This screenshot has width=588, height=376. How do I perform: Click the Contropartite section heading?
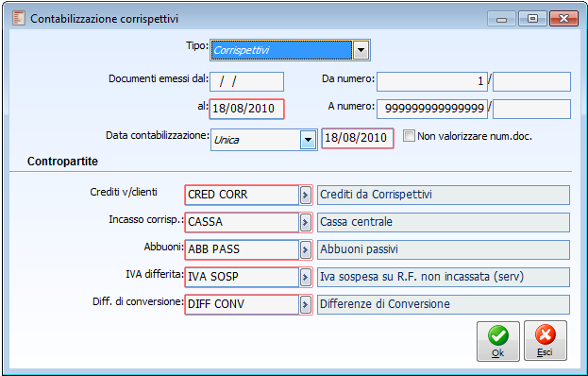[x=62, y=162]
